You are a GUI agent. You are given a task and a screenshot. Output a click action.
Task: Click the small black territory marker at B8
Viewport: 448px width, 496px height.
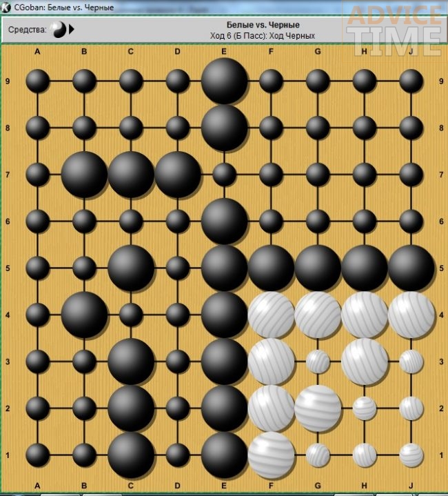(84, 128)
